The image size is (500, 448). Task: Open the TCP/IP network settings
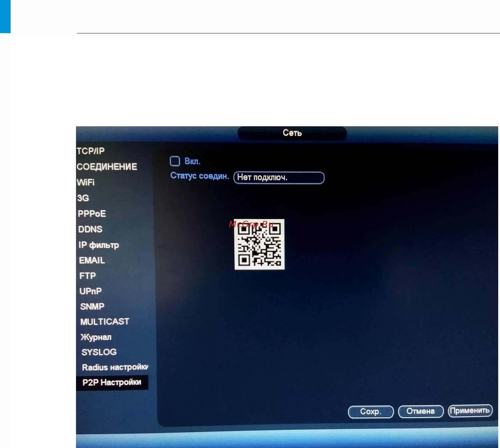coord(91,151)
